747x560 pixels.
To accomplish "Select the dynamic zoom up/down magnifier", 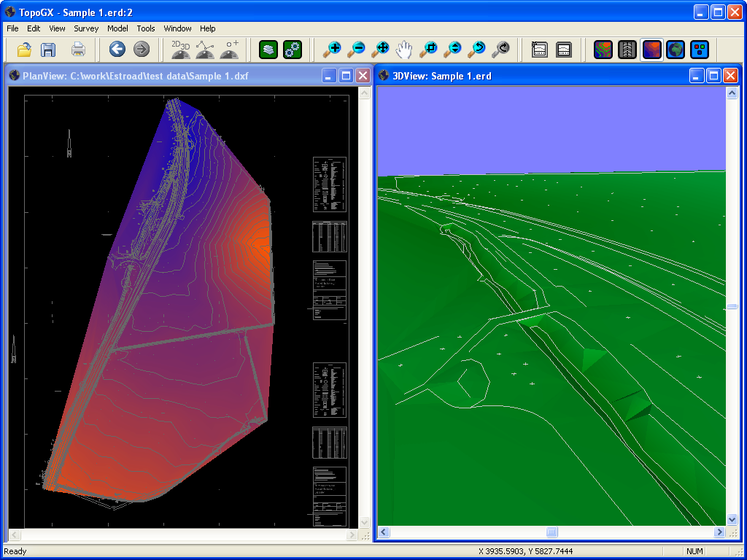I will pyautogui.click(x=453, y=49).
